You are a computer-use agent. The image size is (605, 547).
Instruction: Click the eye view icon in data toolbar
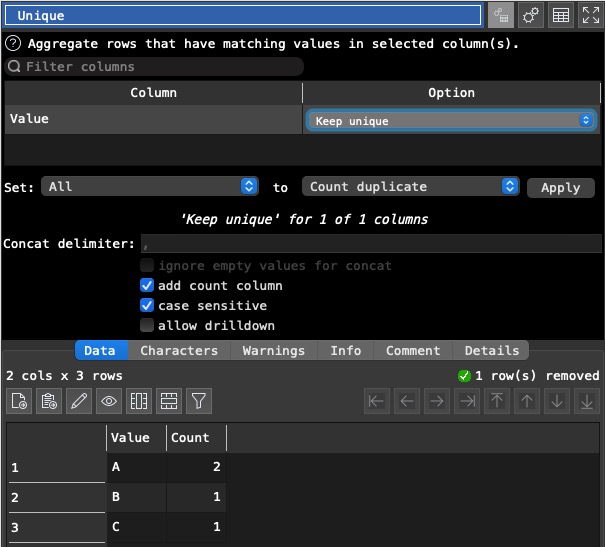pyautogui.click(x=109, y=401)
